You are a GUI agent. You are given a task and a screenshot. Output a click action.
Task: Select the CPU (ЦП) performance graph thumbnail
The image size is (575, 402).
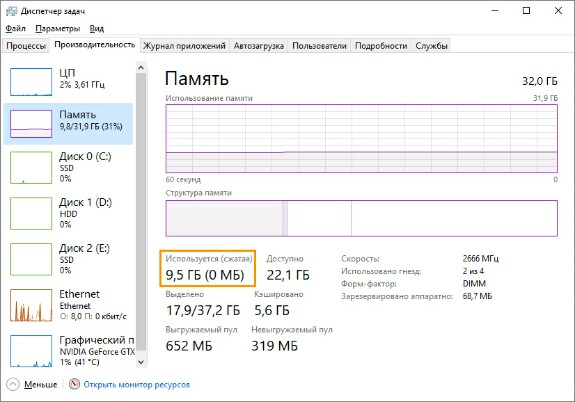31,82
